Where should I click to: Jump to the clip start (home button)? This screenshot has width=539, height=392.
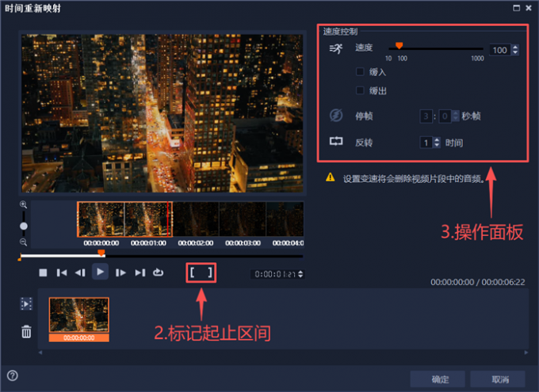pyautogui.click(x=62, y=272)
